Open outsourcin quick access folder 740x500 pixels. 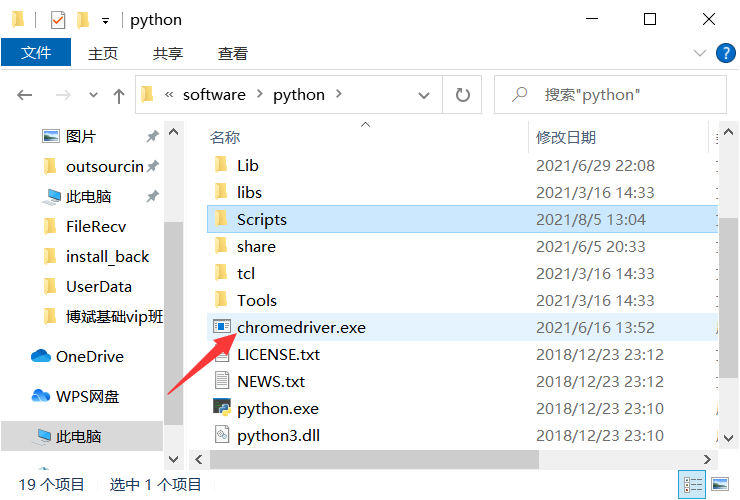click(105, 166)
